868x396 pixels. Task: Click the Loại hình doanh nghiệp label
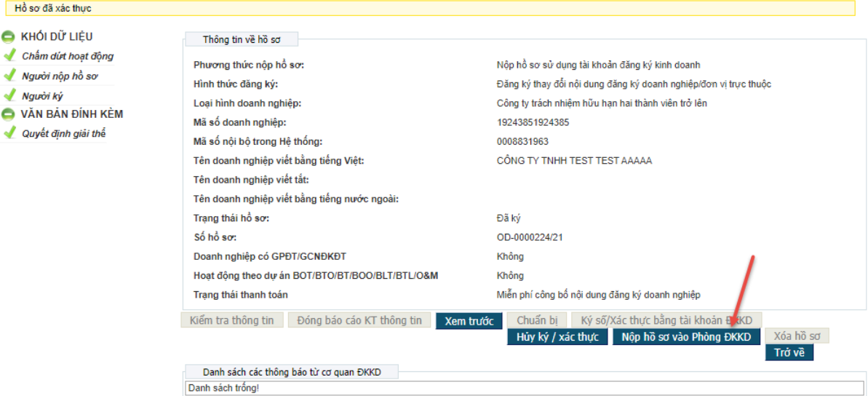tap(247, 103)
